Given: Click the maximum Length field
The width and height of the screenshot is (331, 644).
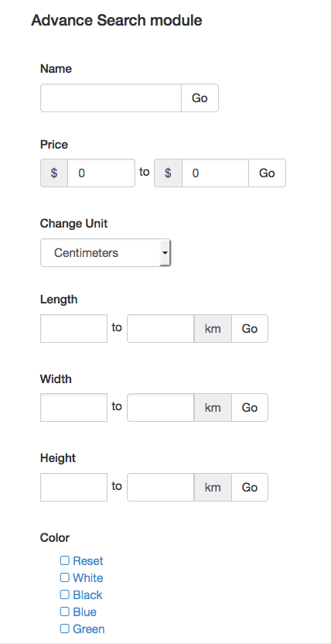Looking at the screenshot, I should (161, 328).
